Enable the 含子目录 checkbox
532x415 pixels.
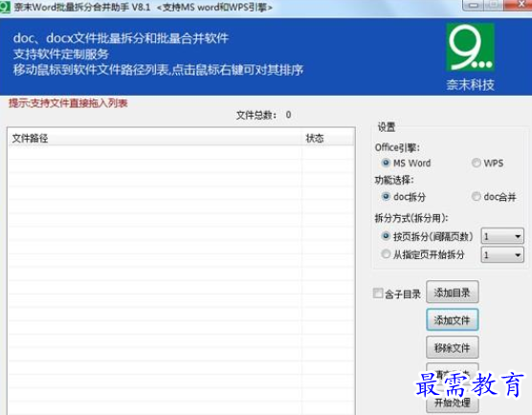click(x=378, y=294)
